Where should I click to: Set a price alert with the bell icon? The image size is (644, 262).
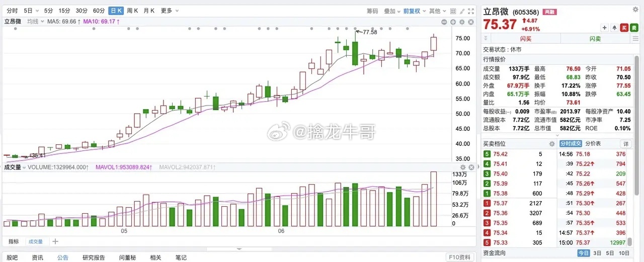click(x=614, y=28)
